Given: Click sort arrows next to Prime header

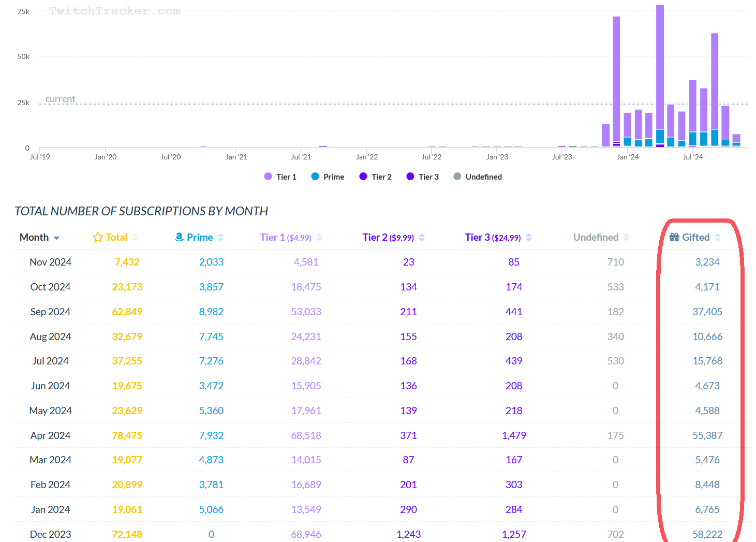Looking at the screenshot, I should pos(221,238).
